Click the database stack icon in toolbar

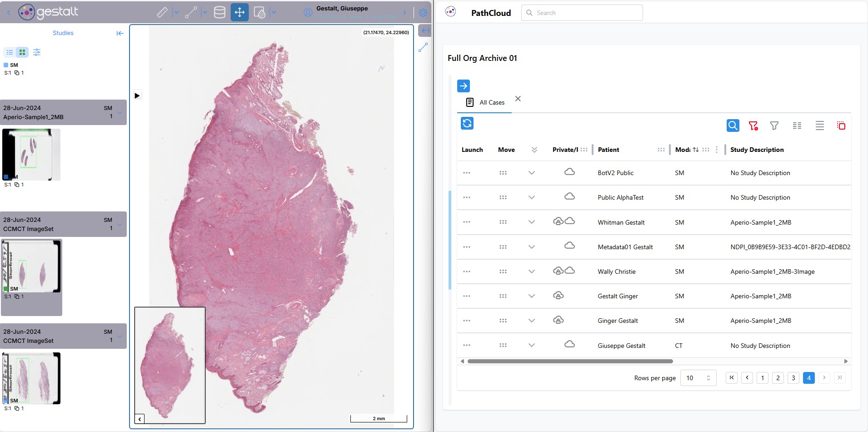pos(219,13)
